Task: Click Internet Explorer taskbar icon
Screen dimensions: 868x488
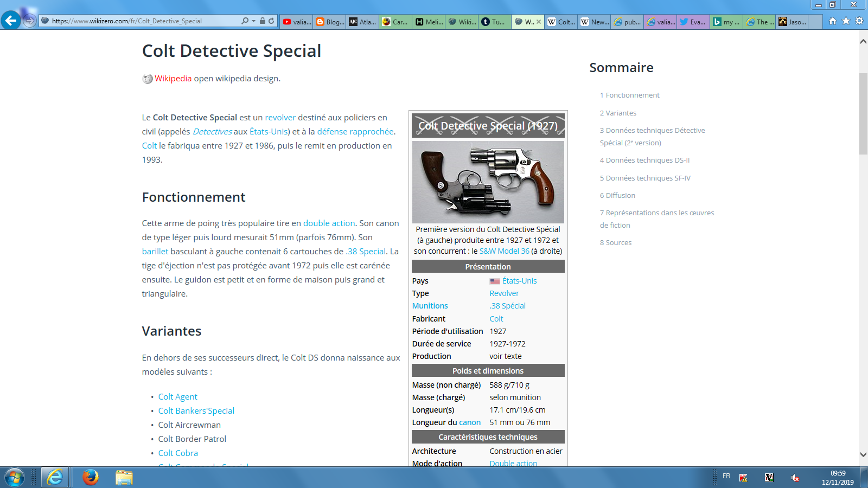Action: pos(55,478)
